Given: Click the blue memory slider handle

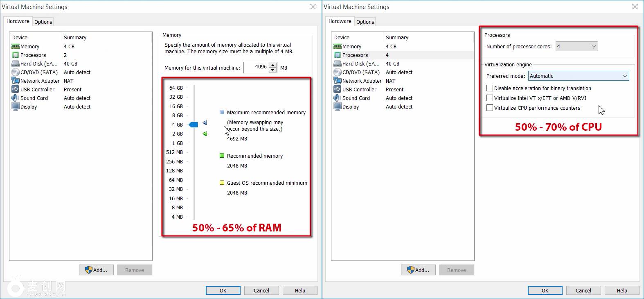Looking at the screenshot, I should tap(194, 125).
